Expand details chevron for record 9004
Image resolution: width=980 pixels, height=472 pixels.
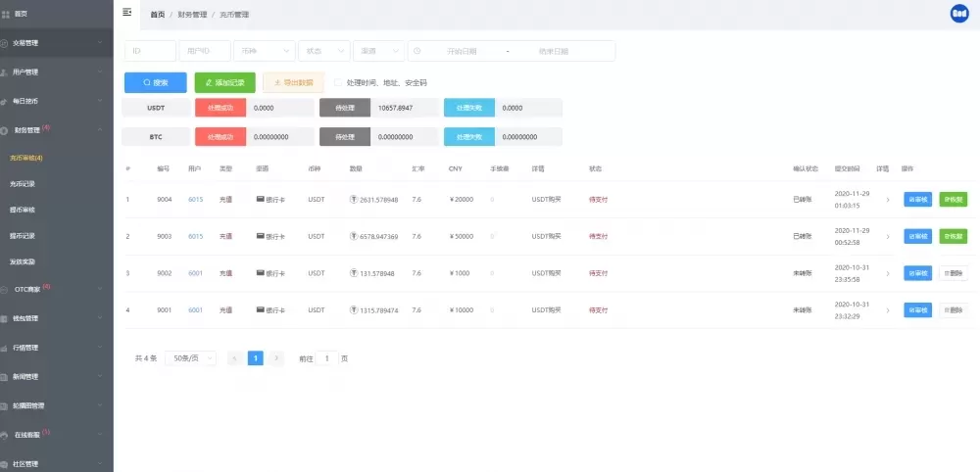[888, 200]
